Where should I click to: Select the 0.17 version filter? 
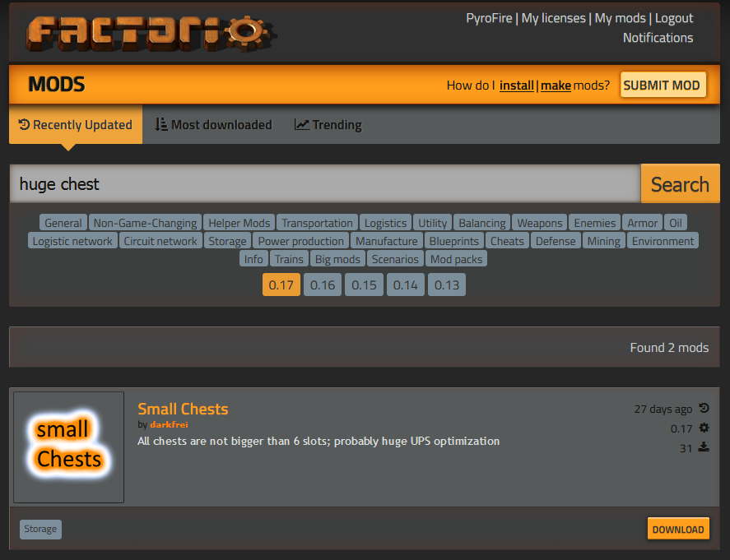pyautogui.click(x=281, y=285)
